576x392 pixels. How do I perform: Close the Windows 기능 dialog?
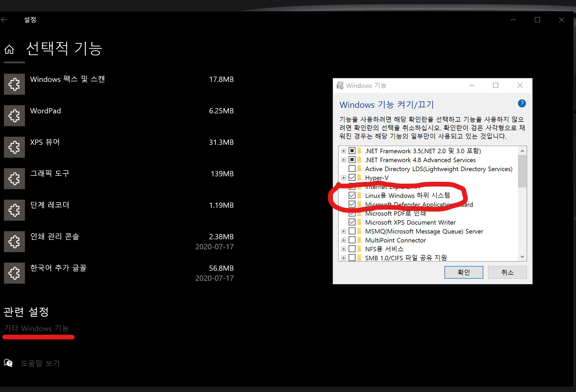click(520, 85)
